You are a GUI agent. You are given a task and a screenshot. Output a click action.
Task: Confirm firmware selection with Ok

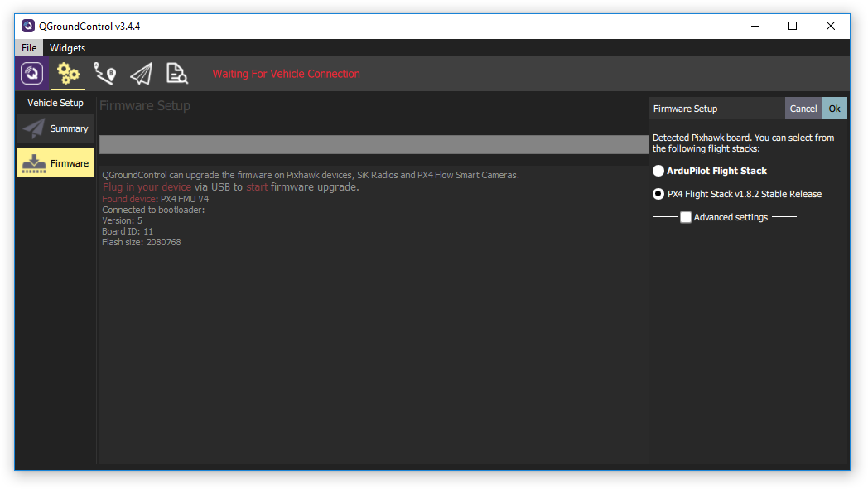click(x=834, y=109)
